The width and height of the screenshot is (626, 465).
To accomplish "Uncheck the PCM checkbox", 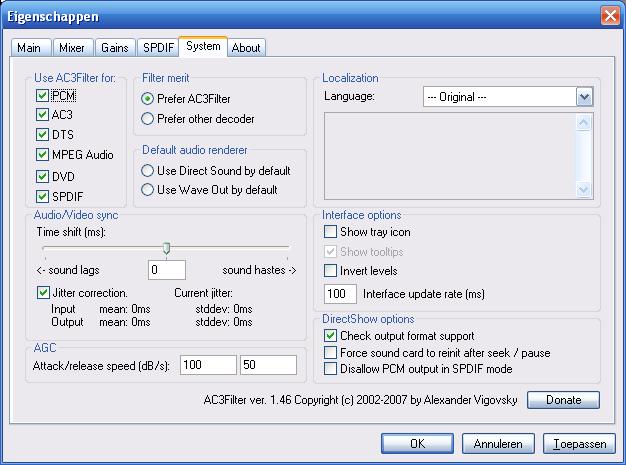I will (x=42, y=96).
